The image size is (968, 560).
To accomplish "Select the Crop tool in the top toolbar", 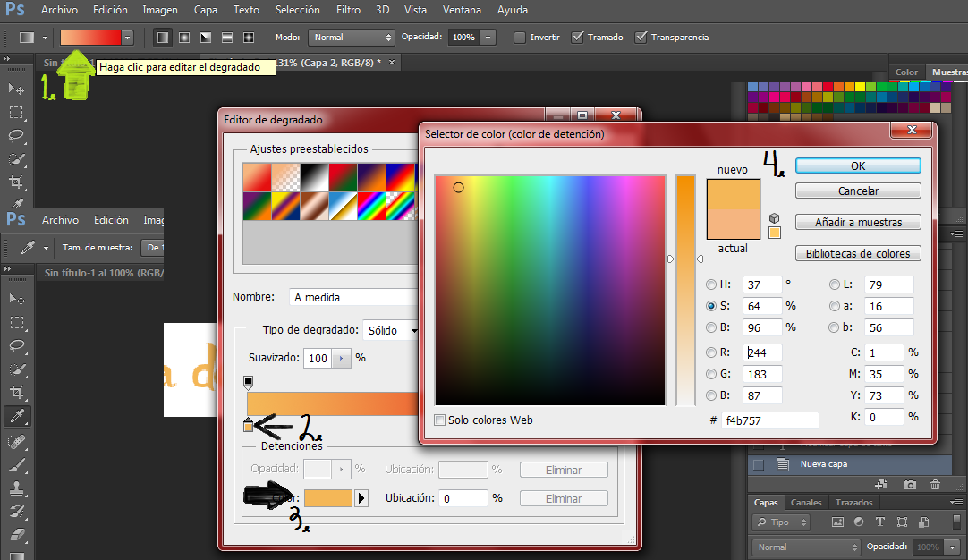I will [x=16, y=182].
